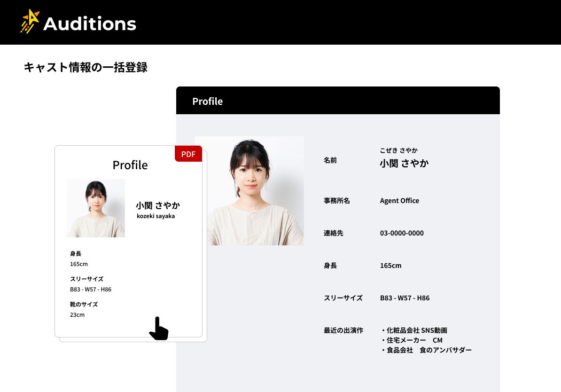Select the キャスト情報の一括登録 heading
The image size is (561, 392).
(86, 68)
